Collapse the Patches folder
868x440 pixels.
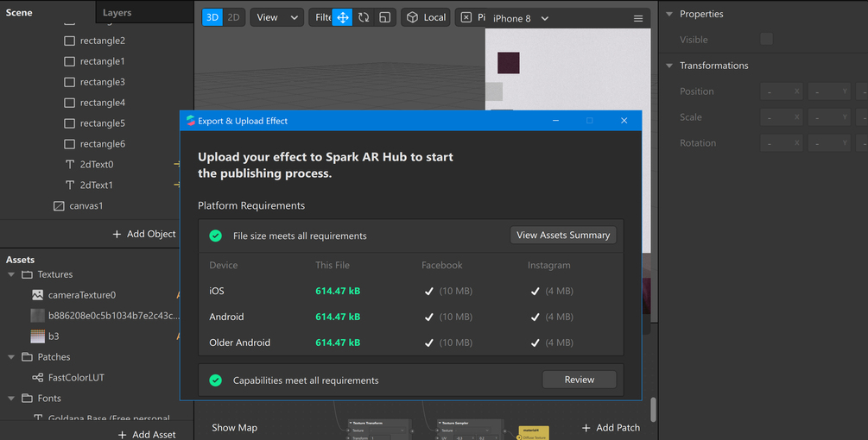pos(11,357)
